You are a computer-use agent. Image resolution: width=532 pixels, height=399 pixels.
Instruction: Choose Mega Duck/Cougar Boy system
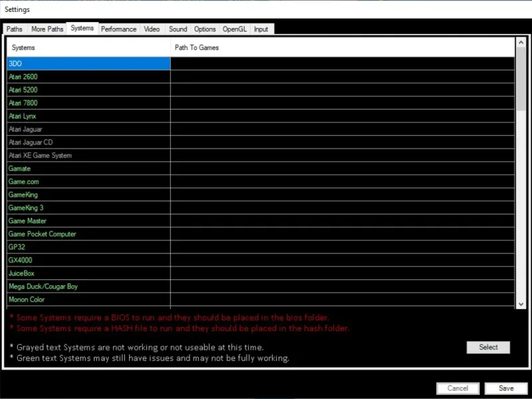click(x=88, y=287)
